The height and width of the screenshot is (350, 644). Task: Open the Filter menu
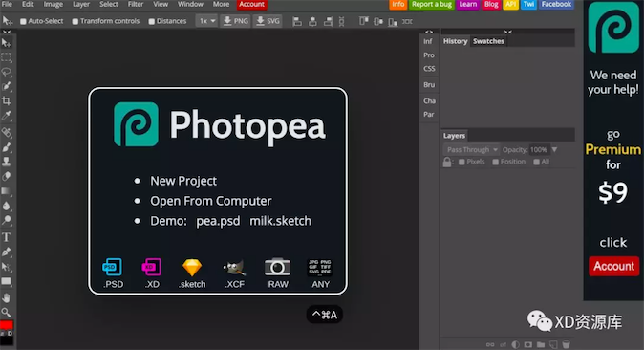pyautogui.click(x=135, y=4)
